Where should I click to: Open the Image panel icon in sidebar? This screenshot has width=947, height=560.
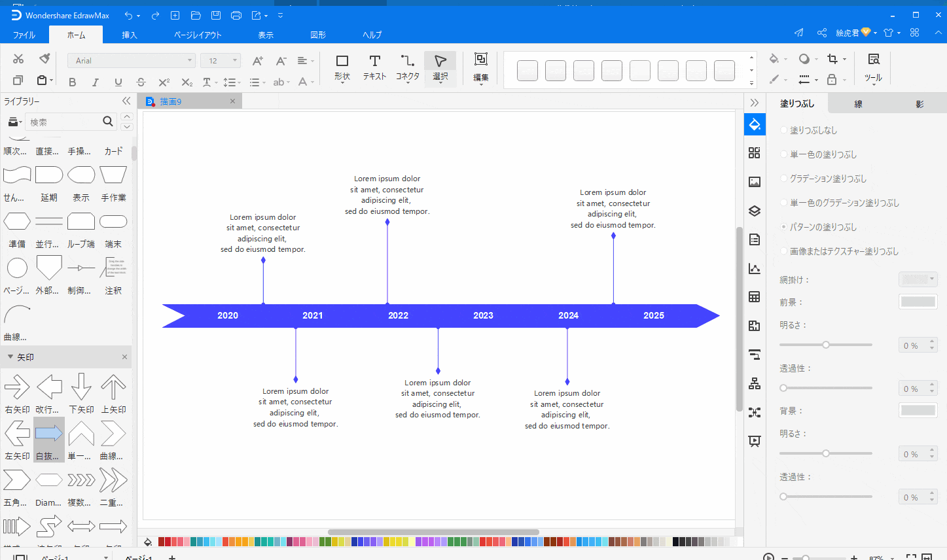click(755, 182)
